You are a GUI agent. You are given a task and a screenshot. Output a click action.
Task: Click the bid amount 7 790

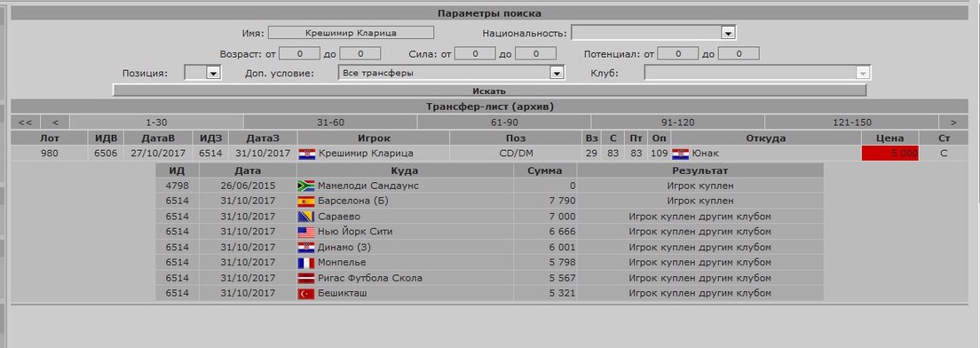pos(562,202)
